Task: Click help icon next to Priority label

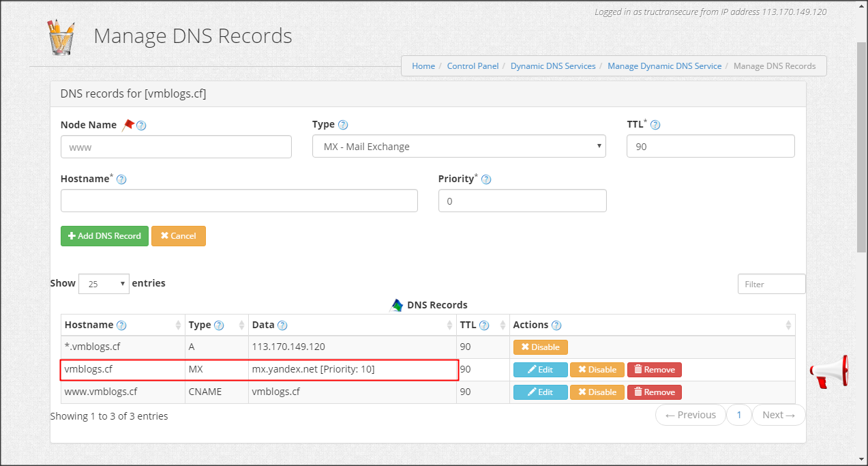Action: [486, 179]
